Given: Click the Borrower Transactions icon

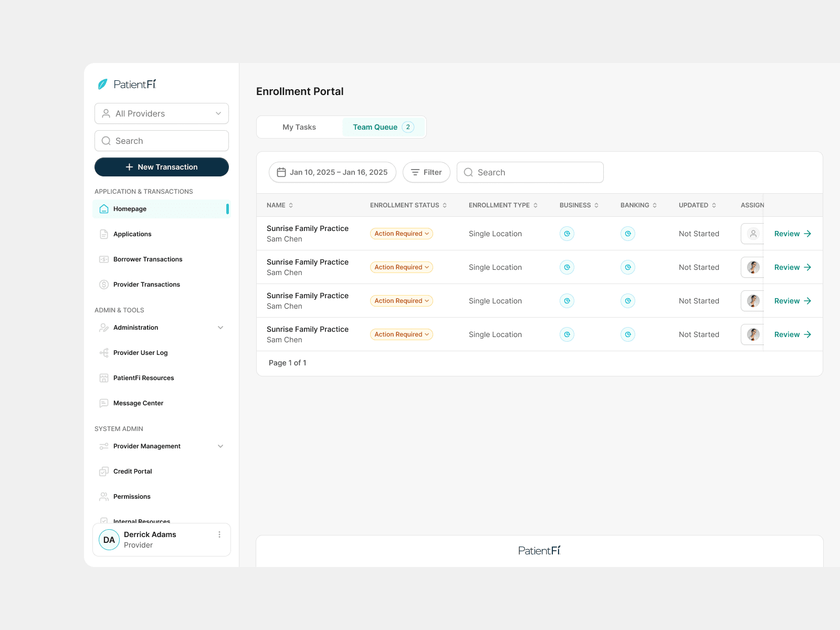Looking at the screenshot, I should pos(104,259).
